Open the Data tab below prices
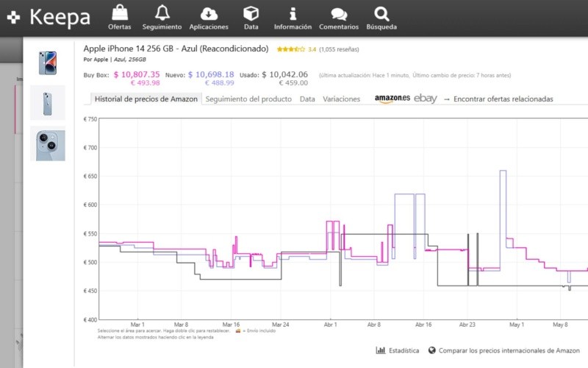This screenshot has width=588, height=368. 307,99
